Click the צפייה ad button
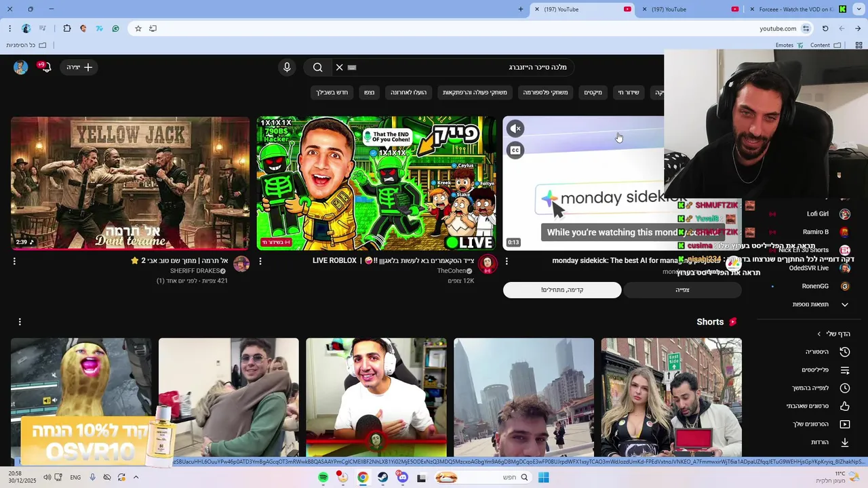 coord(682,290)
